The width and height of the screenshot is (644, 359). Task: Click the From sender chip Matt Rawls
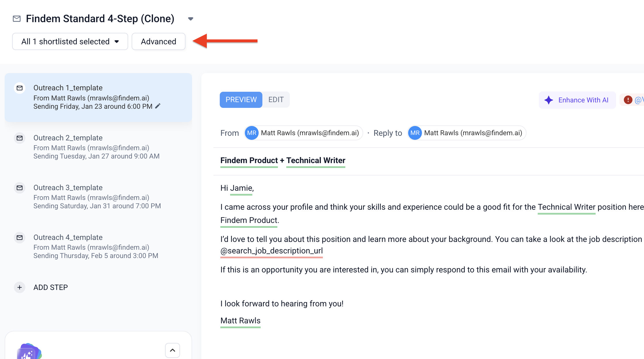coord(304,133)
